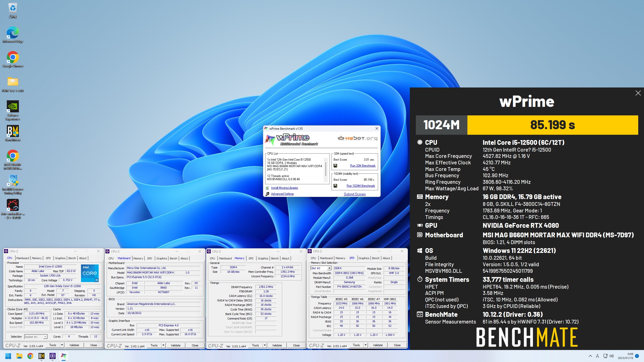This screenshot has height=362, width=644.
Task: Select the ffxiv-endwalker benchmark shortcut
Action: (13, 209)
